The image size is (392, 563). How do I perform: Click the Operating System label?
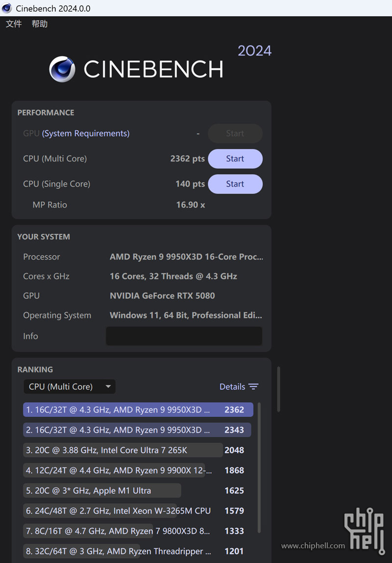point(57,315)
